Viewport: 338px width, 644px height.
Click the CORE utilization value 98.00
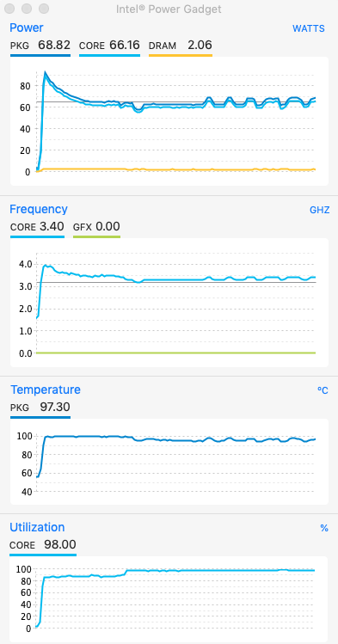click(60, 544)
